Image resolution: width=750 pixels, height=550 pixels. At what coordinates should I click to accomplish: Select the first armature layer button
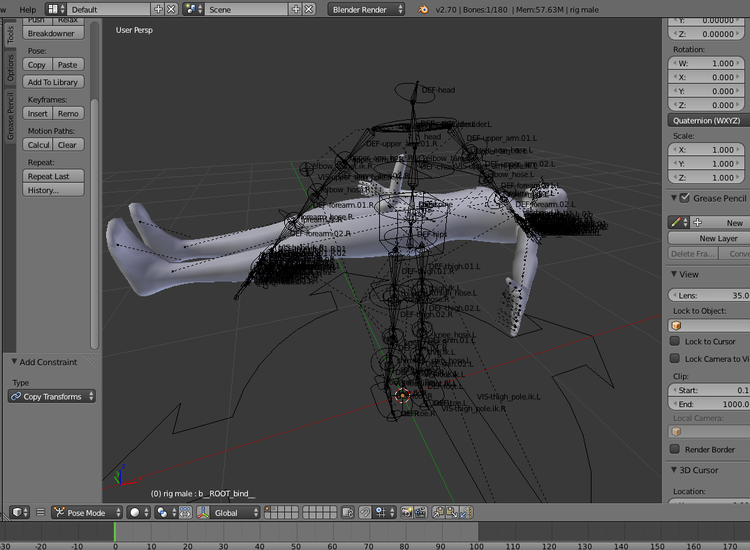pyautogui.click(x=268, y=509)
